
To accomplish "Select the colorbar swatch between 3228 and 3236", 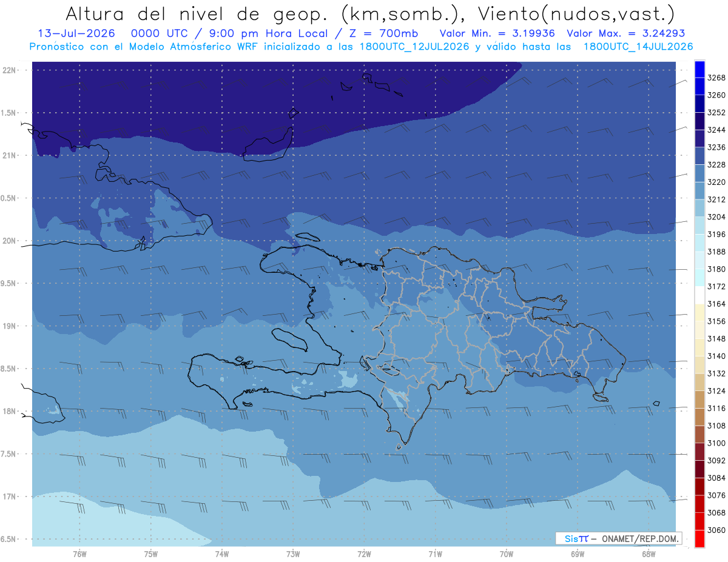I will [699, 156].
